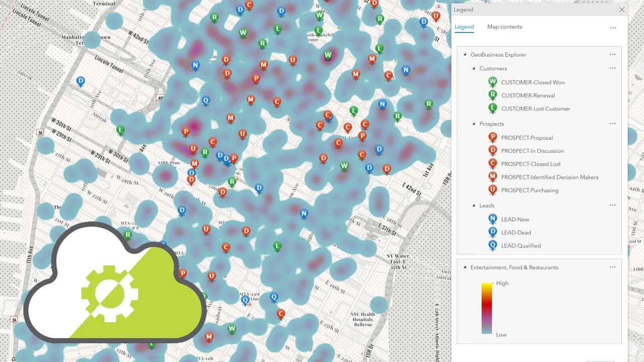Click the CUSTOMER-Lost Customer label
This screenshot has width=644, height=362.
(x=536, y=109)
